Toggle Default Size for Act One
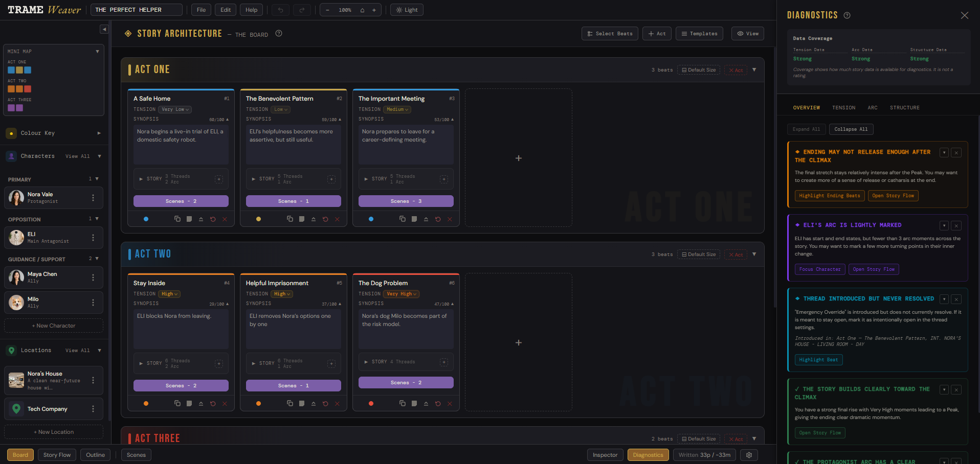This screenshot has width=980, height=464. [x=699, y=70]
